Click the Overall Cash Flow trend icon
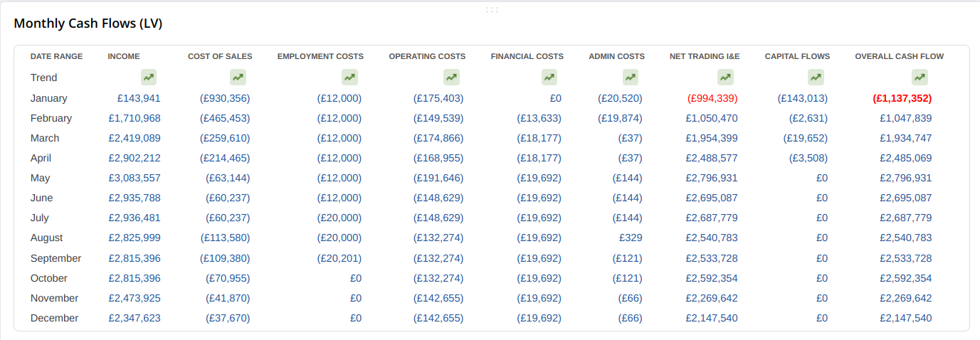Screen dimensions: 980x340 point(920,77)
